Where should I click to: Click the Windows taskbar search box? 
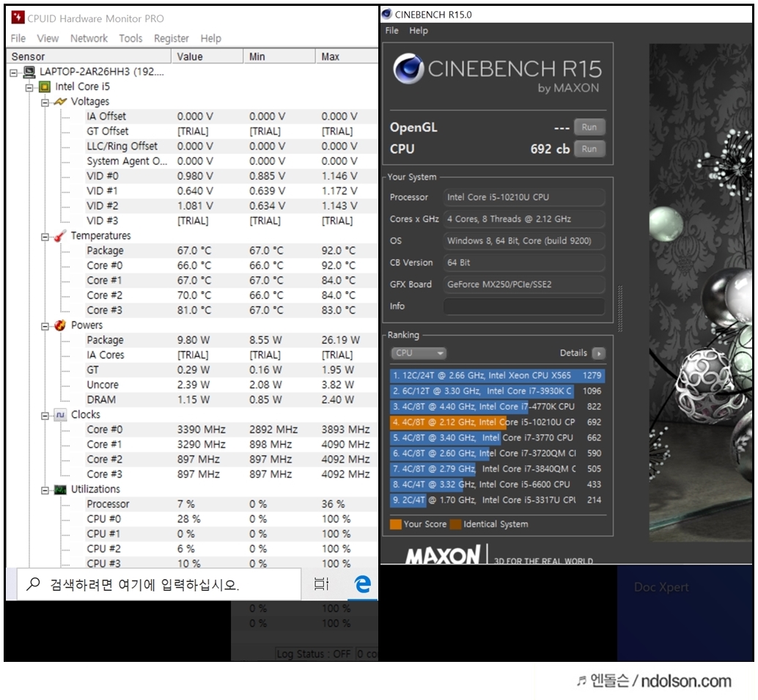pos(159,584)
